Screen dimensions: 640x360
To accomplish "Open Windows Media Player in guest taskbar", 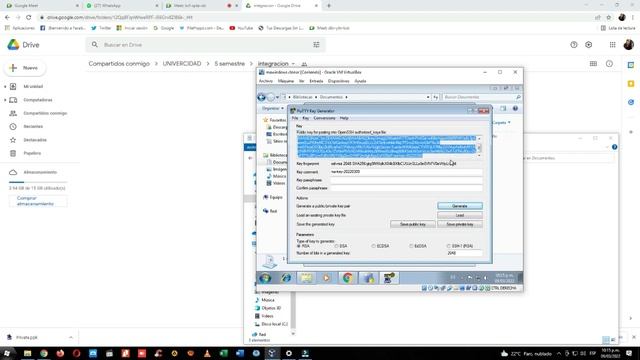I will tap(327, 278).
